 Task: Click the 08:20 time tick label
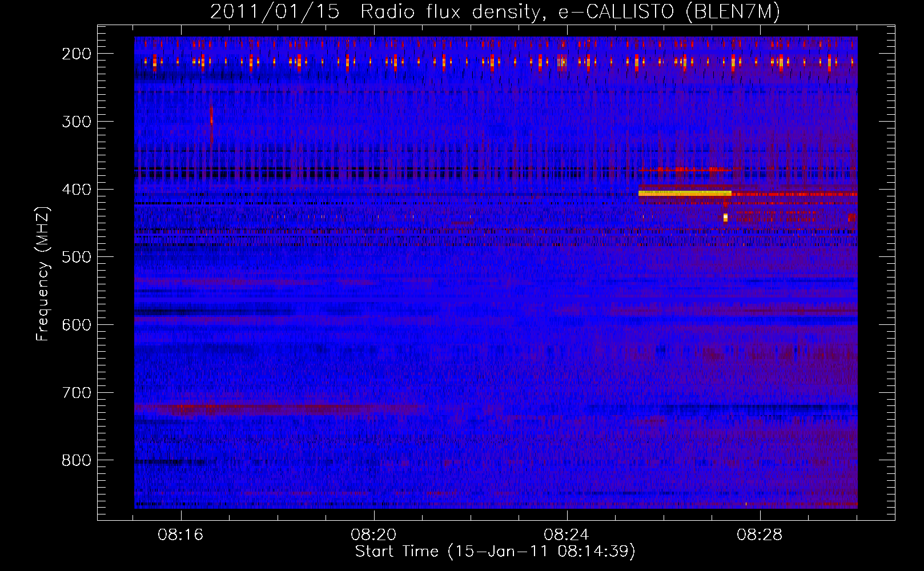point(374,535)
